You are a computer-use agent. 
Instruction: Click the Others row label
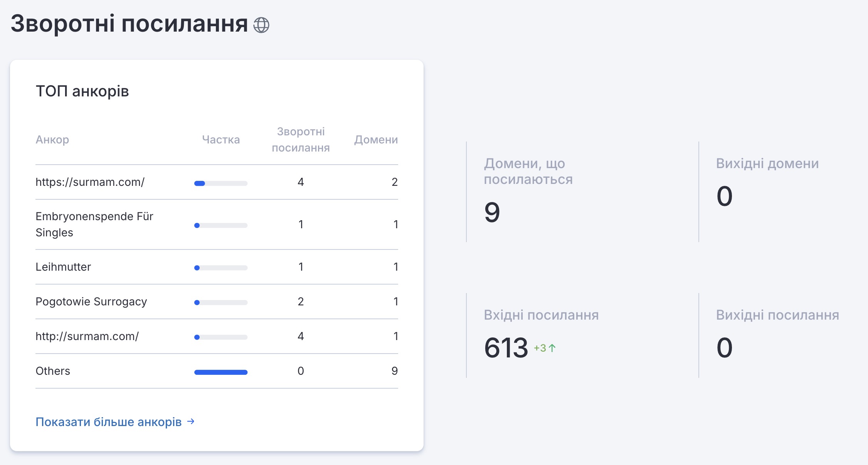coord(53,371)
